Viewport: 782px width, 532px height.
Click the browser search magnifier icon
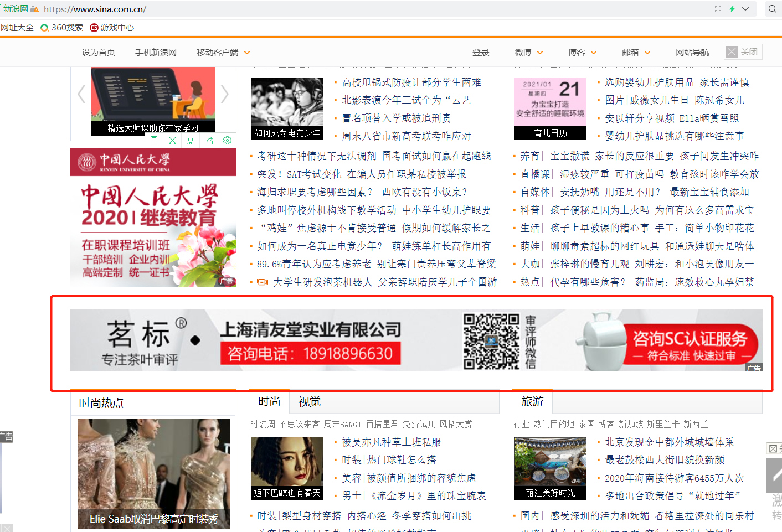point(772,9)
